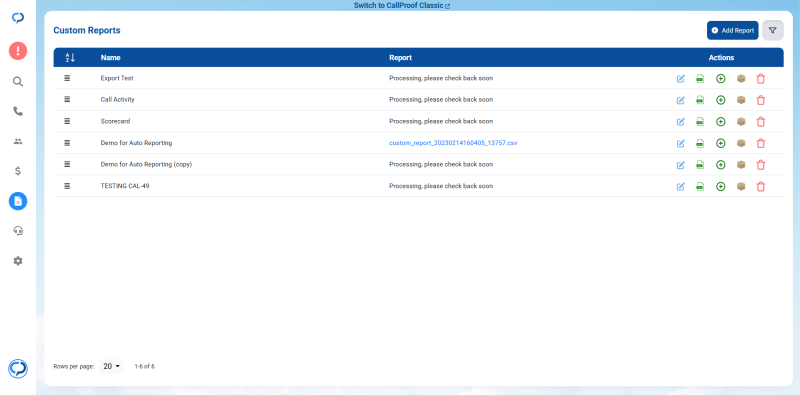Click the Name column header
The width and height of the screenshot is (800, 396).
click(x=111, y=58)
